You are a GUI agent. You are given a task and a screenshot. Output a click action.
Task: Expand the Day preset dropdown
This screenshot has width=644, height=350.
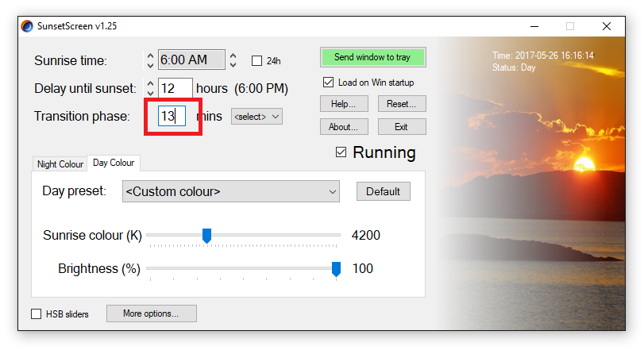pyautogui.click(x=230, y=191)
